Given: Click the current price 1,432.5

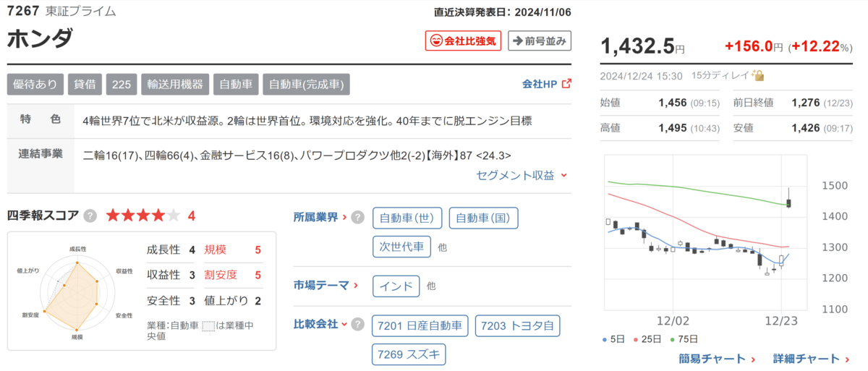Looking at the screenshot, I should [x=637, y=46].
